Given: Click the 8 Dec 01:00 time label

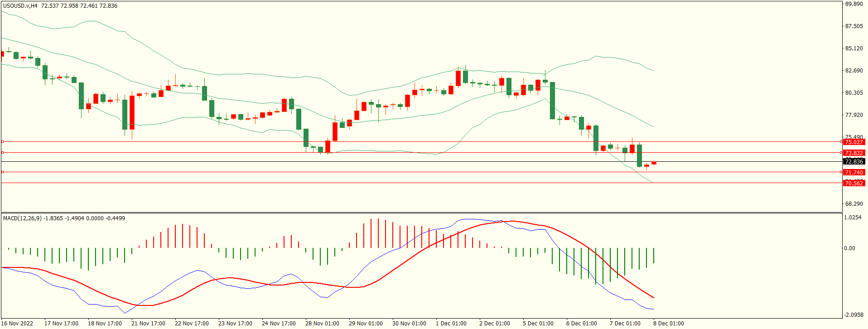Looking at the screenshot, I should pyautogui.click(x=668, y=324).
